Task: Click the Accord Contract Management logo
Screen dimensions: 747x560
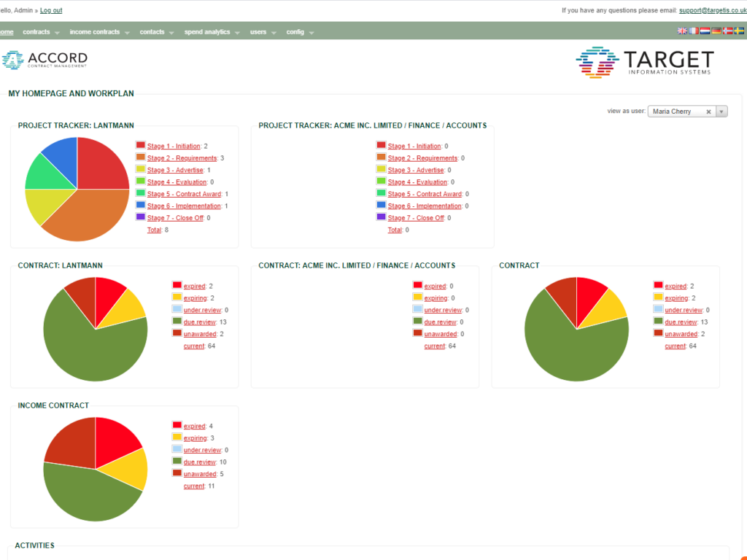Action: coord(46,61)
